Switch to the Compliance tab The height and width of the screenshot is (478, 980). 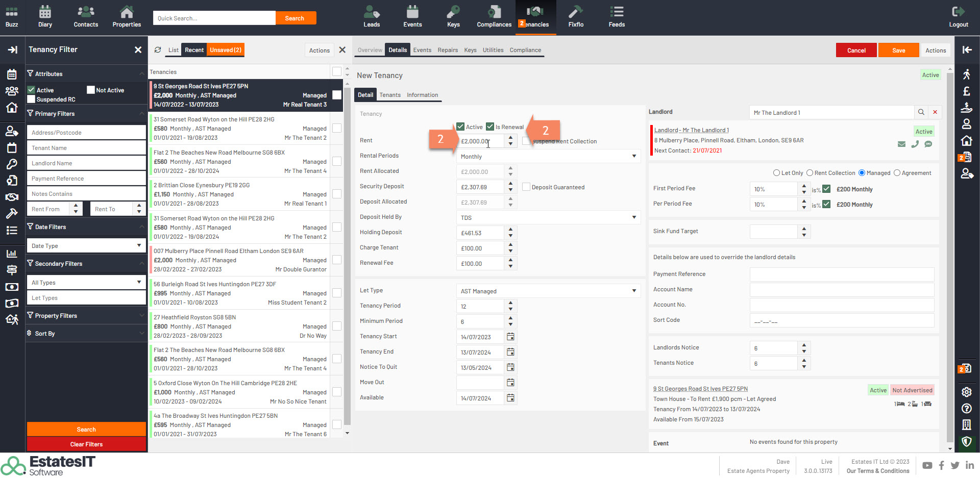pyautogui.click(x=525, y=50)
